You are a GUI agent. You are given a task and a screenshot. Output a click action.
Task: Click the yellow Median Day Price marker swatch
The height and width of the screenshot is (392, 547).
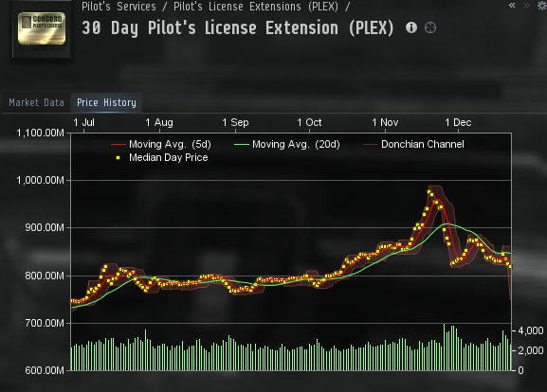[118, 158]
